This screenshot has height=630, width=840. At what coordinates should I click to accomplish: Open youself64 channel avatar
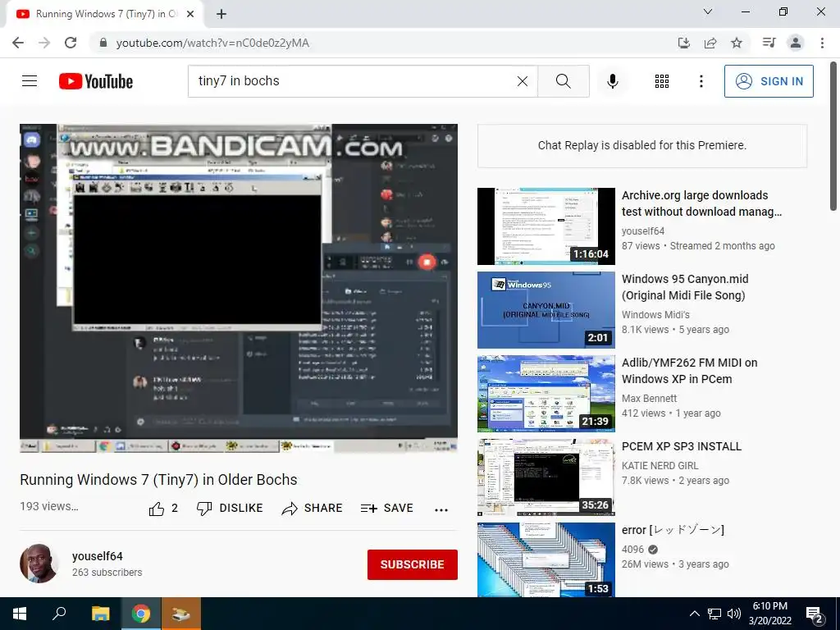[39, 564]
